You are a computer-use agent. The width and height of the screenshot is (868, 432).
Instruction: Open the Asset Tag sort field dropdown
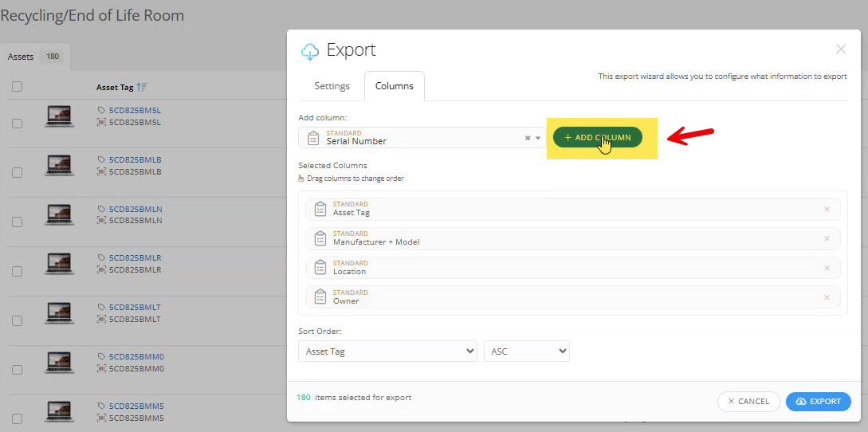[x=387, y=351]
